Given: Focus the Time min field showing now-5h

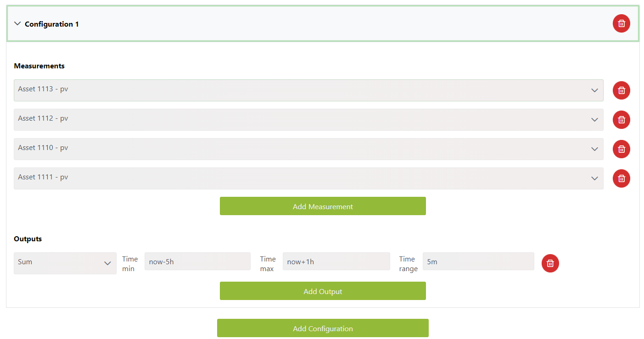Looking at the screenshot, I should pyautogui.click(x=197, y=261).
